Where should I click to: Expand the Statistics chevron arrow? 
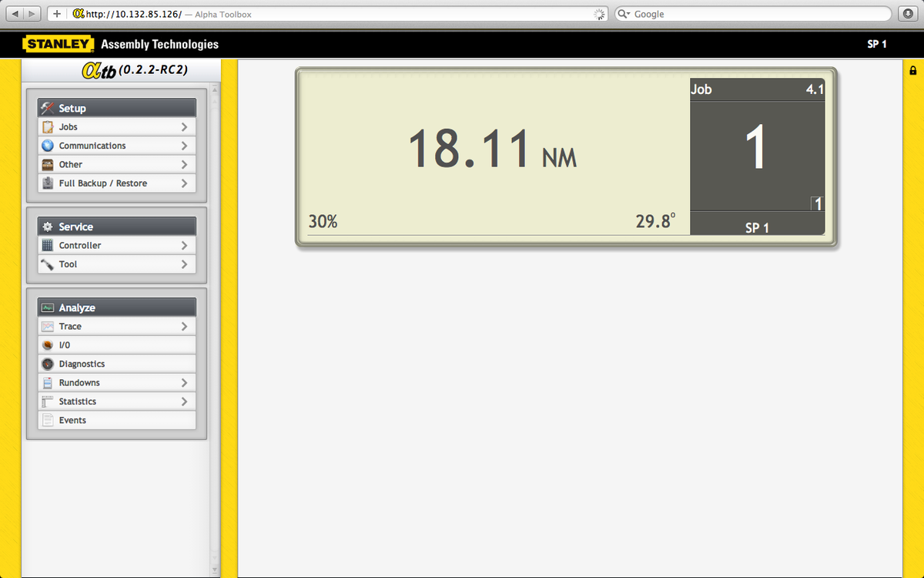click(x=184, y=402)
